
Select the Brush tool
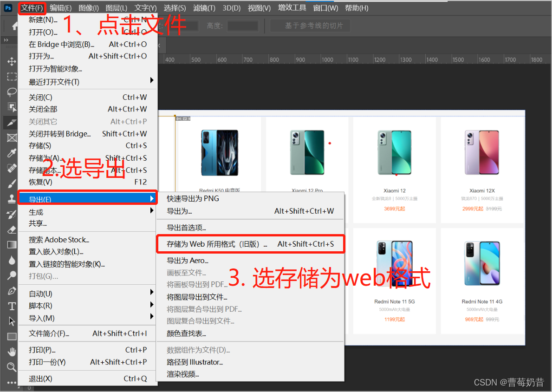coord(12,183)
